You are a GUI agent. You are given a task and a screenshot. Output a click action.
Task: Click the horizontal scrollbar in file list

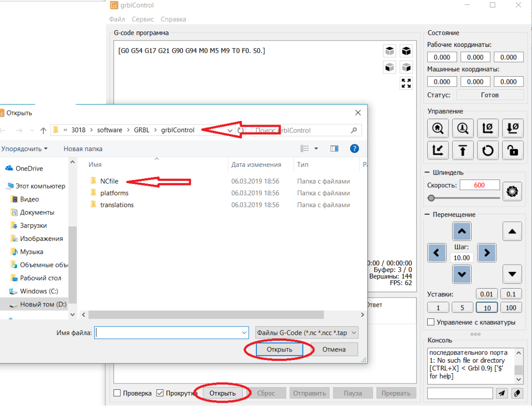click(206, 315)
